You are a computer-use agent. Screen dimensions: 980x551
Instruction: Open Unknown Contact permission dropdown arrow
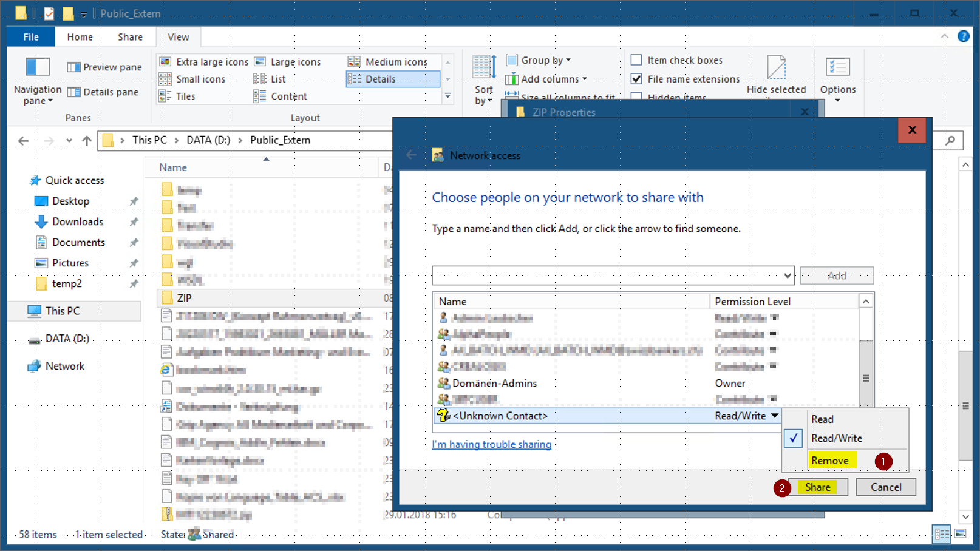pyautogui.click(x=775, y=416)
